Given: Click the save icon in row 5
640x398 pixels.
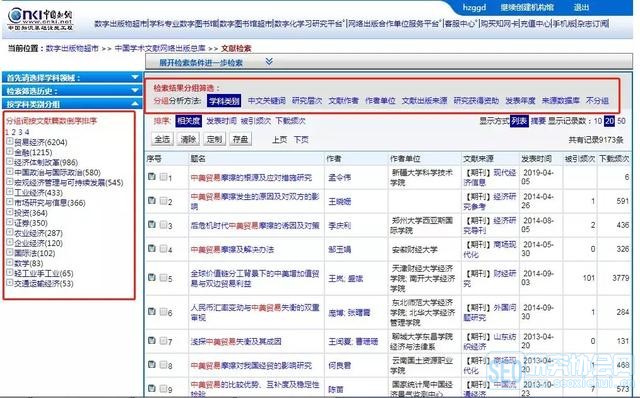Looking at the screenshot, I should [152, 278].
